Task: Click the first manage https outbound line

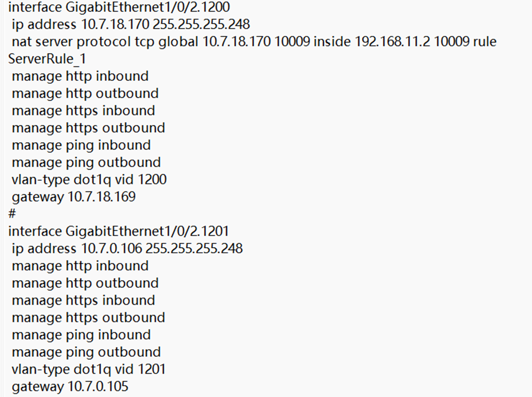Action: 88,128
